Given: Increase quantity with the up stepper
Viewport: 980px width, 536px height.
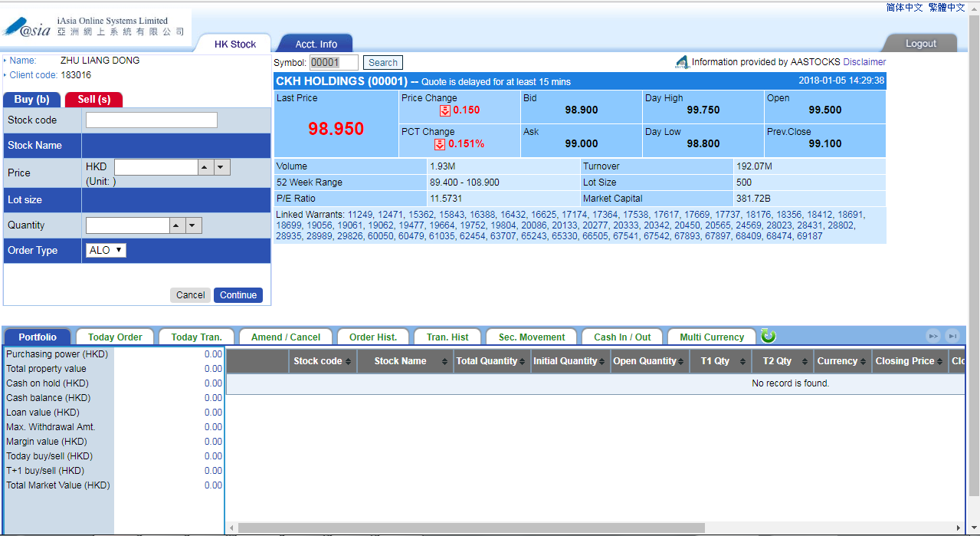Looking at the screenshot, I should [x=177, y=225].
